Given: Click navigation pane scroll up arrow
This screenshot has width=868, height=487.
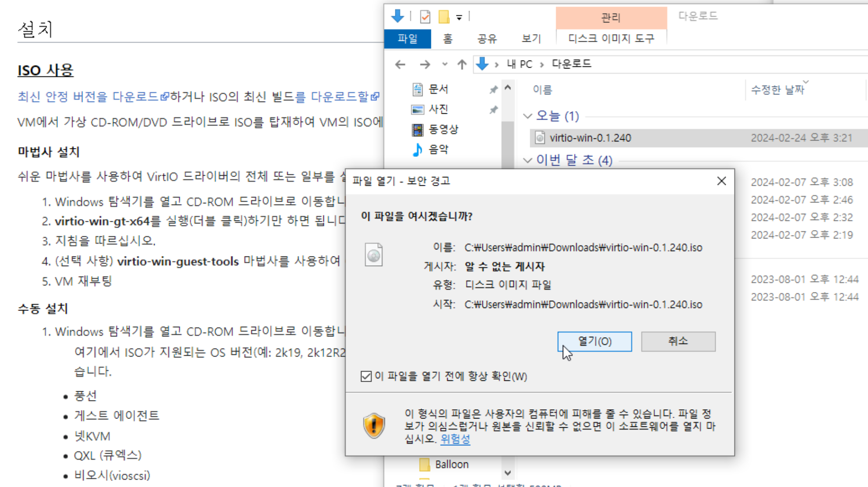Looking at the screenshot, I should 508,87.
